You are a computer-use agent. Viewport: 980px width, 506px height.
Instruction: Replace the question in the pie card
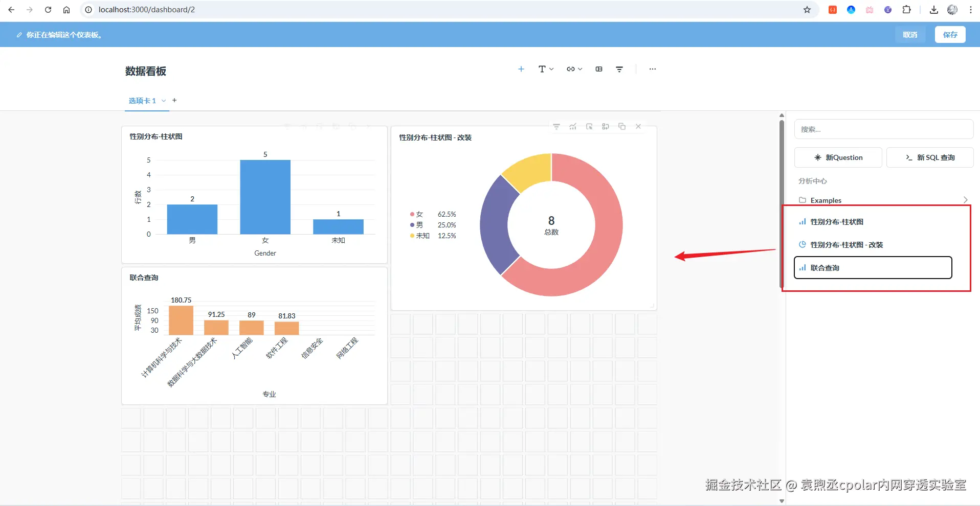[x=606, y=126]
